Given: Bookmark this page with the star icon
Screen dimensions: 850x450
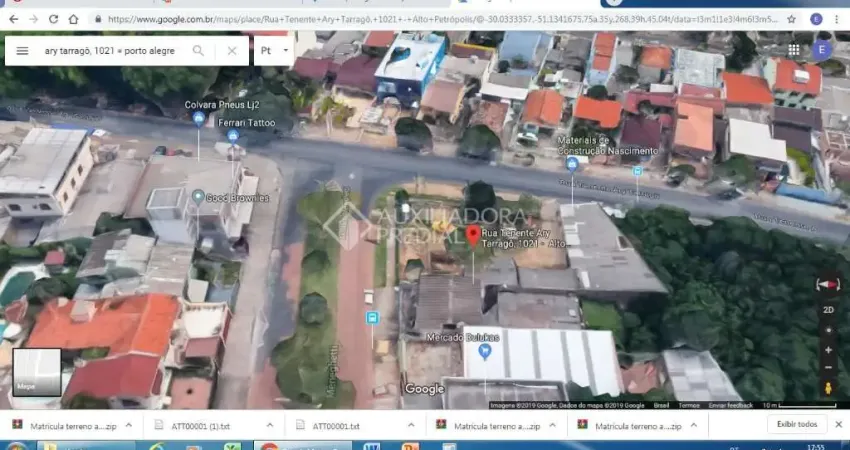Looking at the screenshot, I should coord(791,20).
